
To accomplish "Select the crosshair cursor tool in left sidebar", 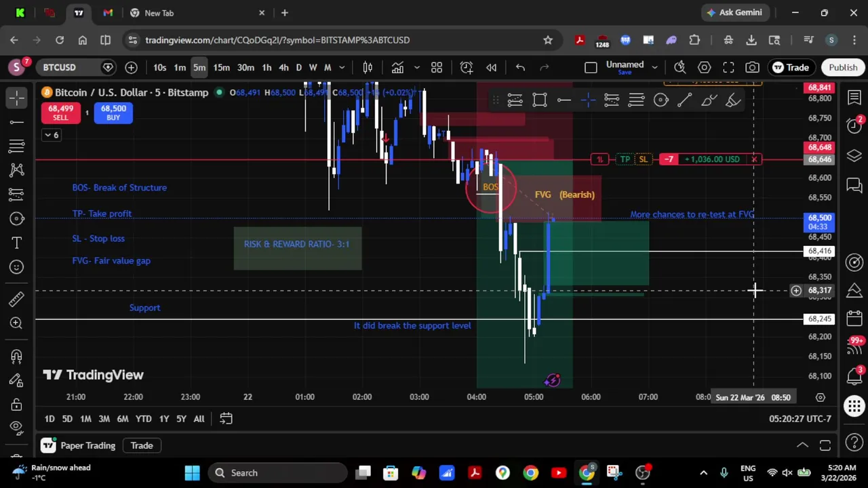I will (x=17, y=98).
